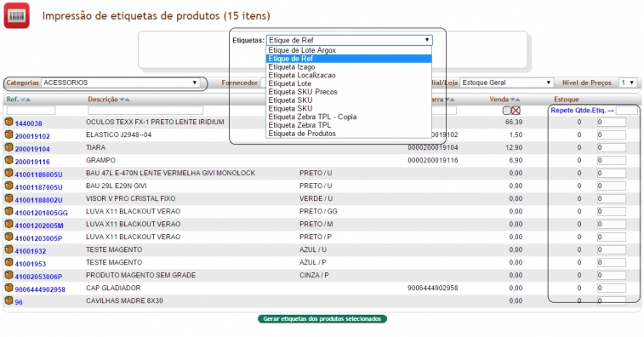
Task: Click label quantity field for TIARA row
Action: (612, 147)
